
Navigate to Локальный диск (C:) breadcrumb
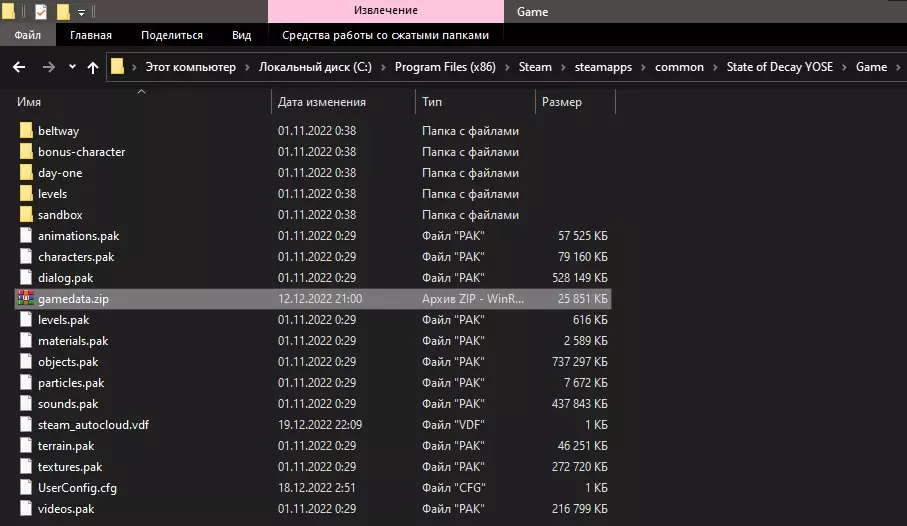pyautogui.click(x=315, y=67)
